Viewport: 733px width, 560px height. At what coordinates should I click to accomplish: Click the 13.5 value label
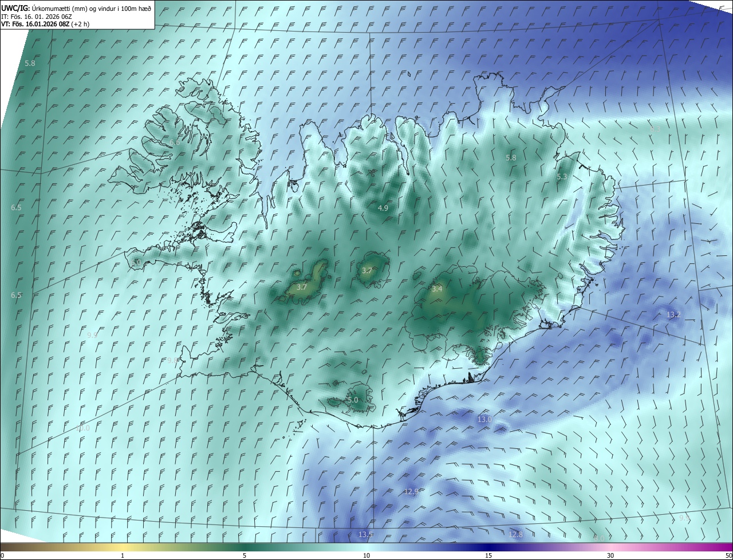[365, 535]
